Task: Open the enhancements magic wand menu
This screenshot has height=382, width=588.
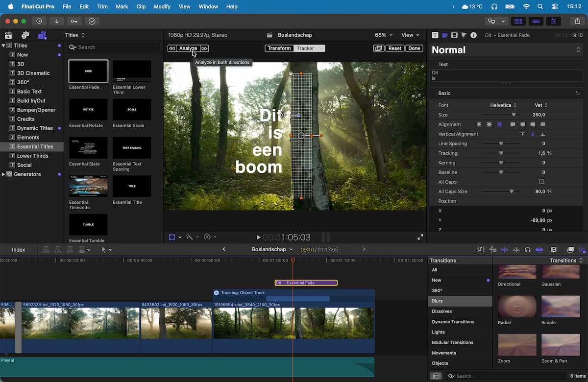Action: [192, 237]
